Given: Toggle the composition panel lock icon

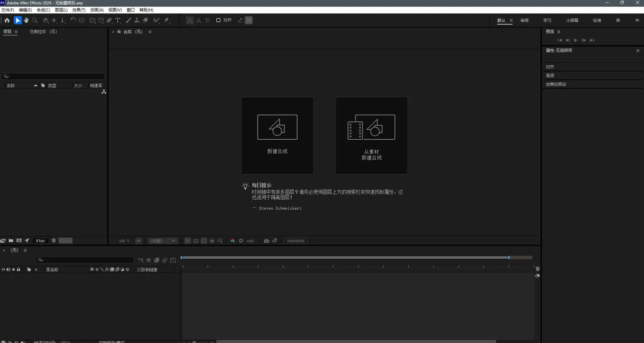Looking at the screenshot, I should click(x=119, y=31).
